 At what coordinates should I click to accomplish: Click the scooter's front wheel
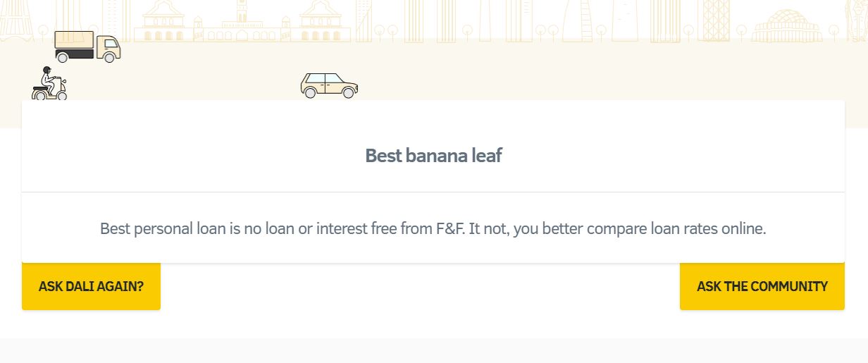click(x=61, y=94)
